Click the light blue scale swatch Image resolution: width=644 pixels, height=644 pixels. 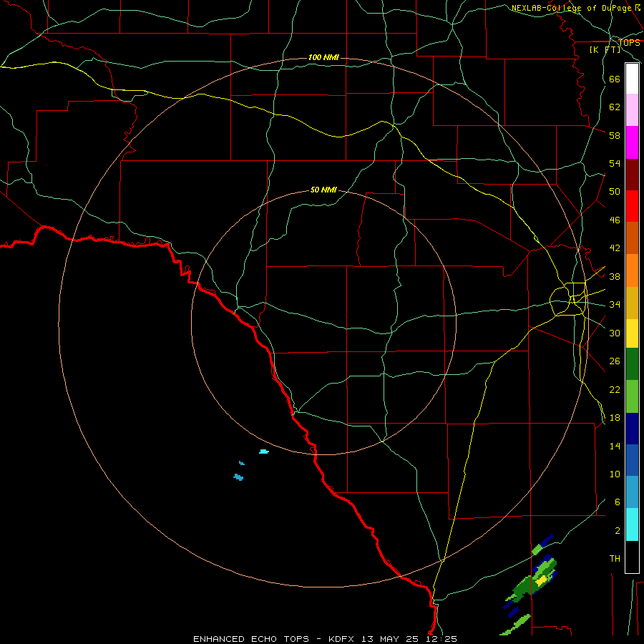(x=632, y=492)
